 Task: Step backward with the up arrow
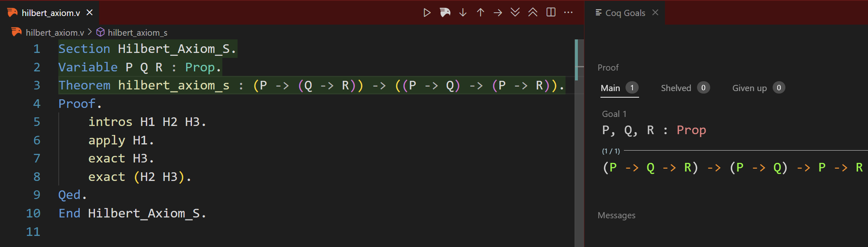click(x=480, y=13)
